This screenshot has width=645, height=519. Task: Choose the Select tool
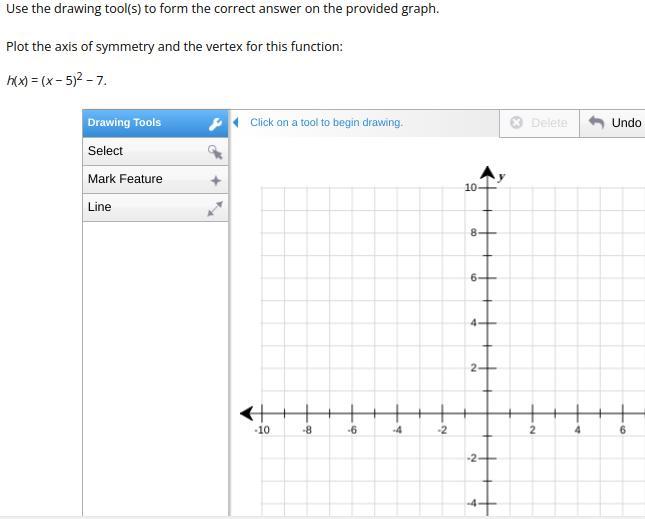tap(105, 151)
